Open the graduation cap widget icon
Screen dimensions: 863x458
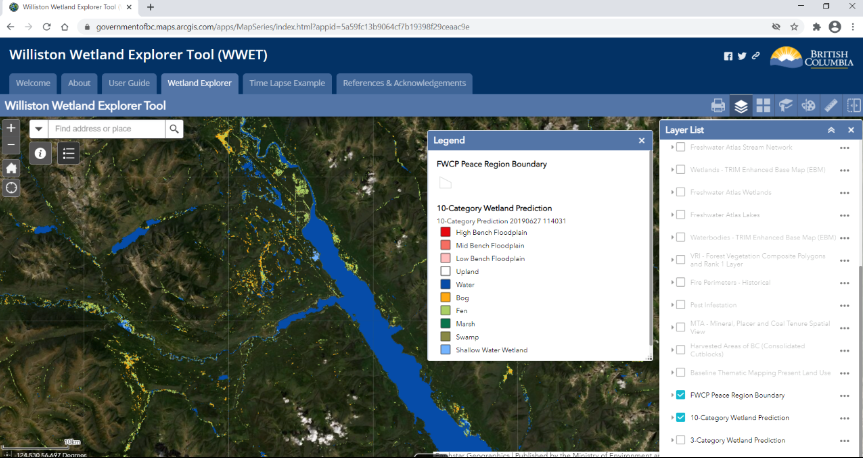[785, 105]
